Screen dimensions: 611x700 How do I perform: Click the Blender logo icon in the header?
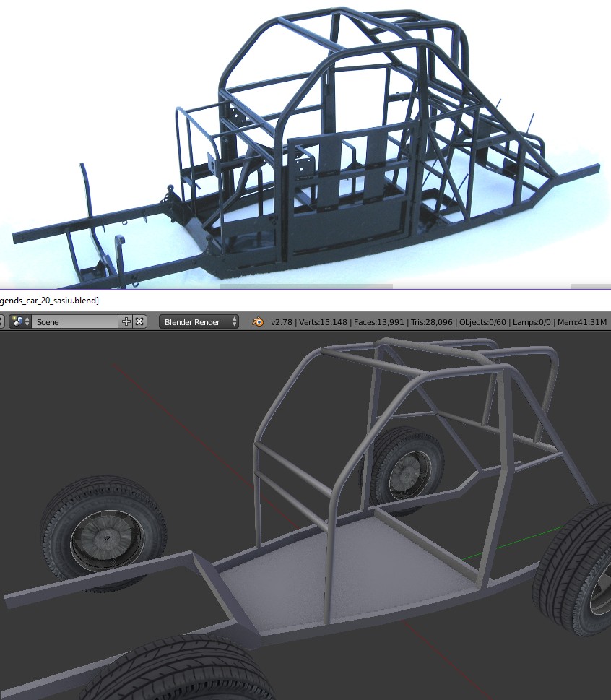(x=258, y=322)
